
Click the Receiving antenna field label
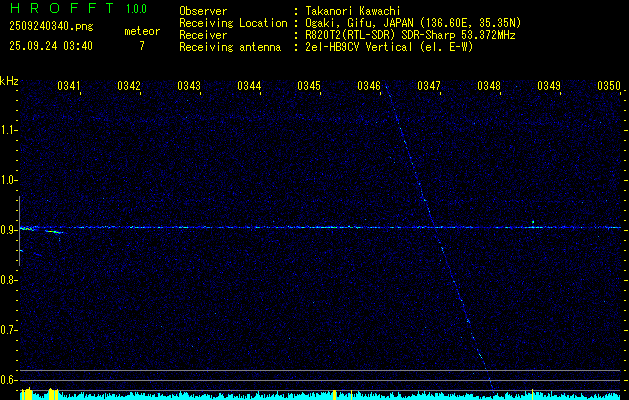230,47
